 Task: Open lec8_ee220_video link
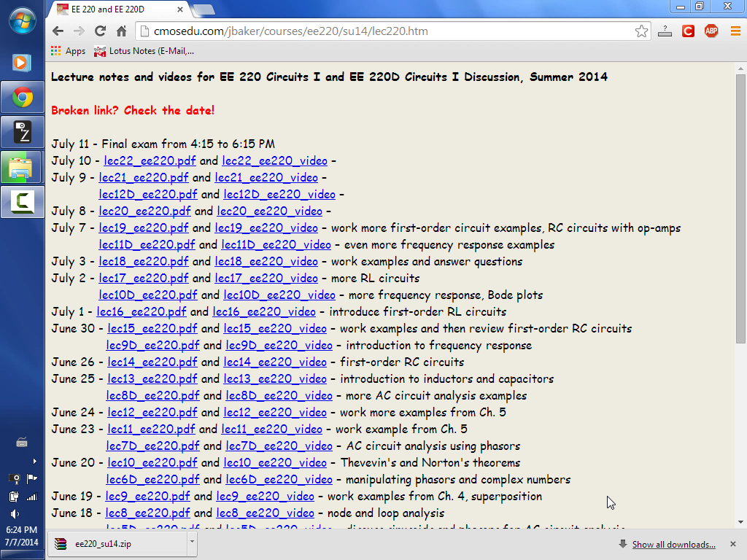click(266, 513)
